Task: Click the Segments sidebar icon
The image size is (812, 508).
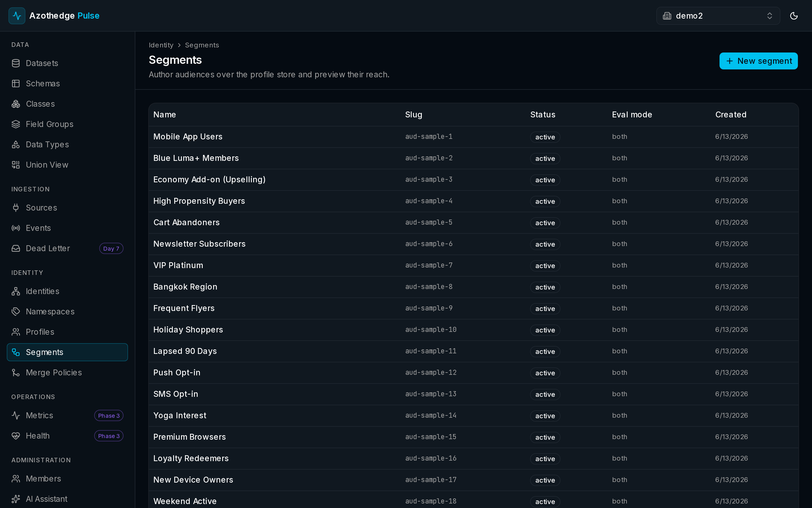Action: point(16,352)
